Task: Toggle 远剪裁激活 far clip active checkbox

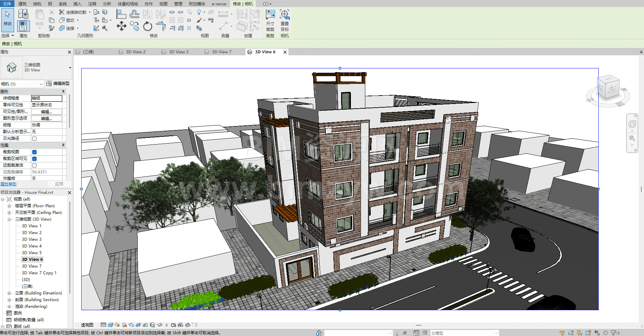Action: click(34, 165)
